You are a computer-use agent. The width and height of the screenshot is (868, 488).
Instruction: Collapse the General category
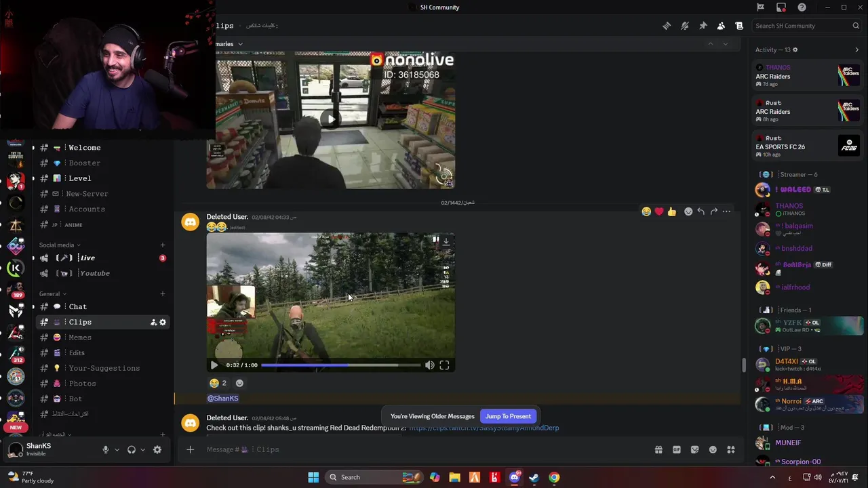coord(53,293)
